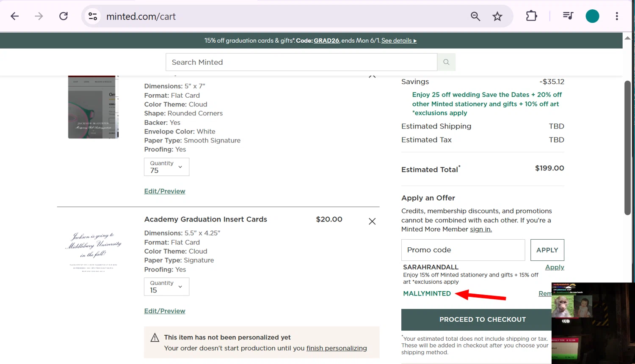Open the Chrome three-dot menu
Screen dimensions: 635x364
tap(617, 16)
